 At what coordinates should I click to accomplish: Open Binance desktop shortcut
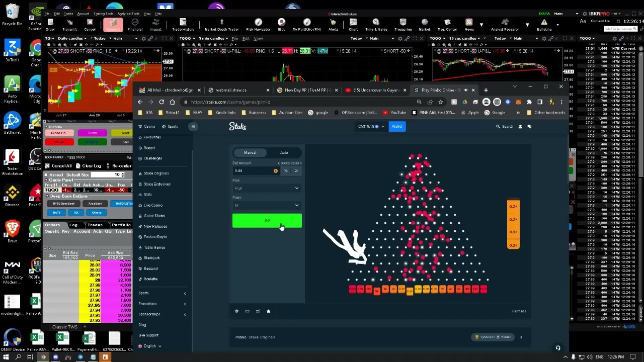pyautogui.click(x=12, y=196)
